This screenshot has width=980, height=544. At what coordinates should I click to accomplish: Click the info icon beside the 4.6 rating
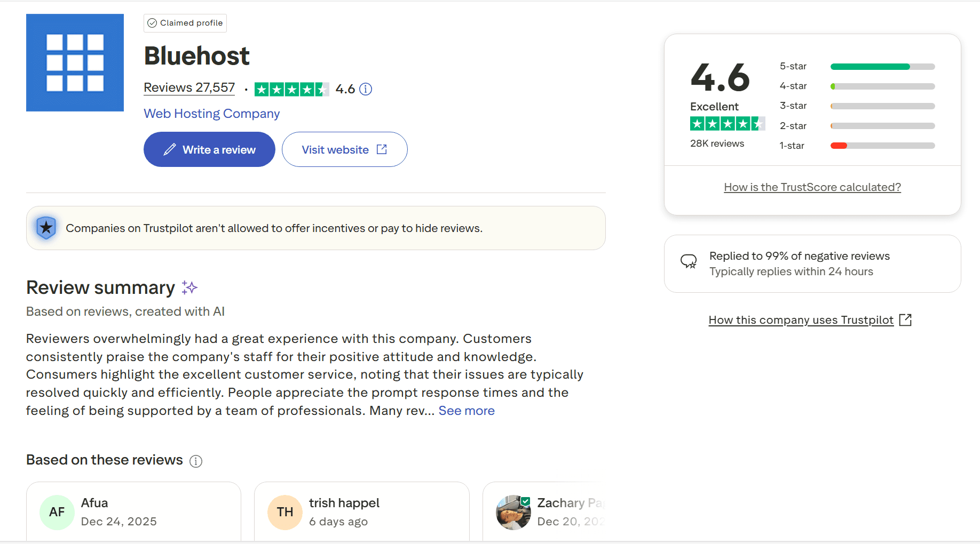pyautogui.click(x=366, y=89)
